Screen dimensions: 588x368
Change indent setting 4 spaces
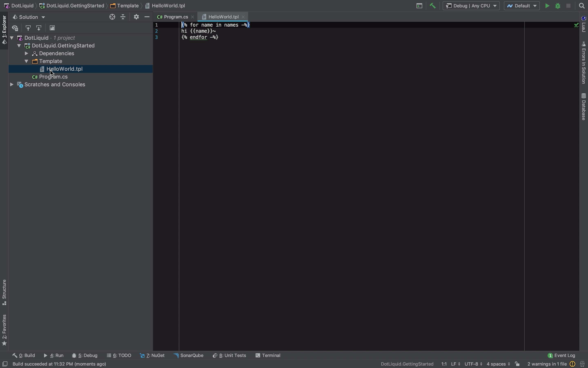[498, 364]
